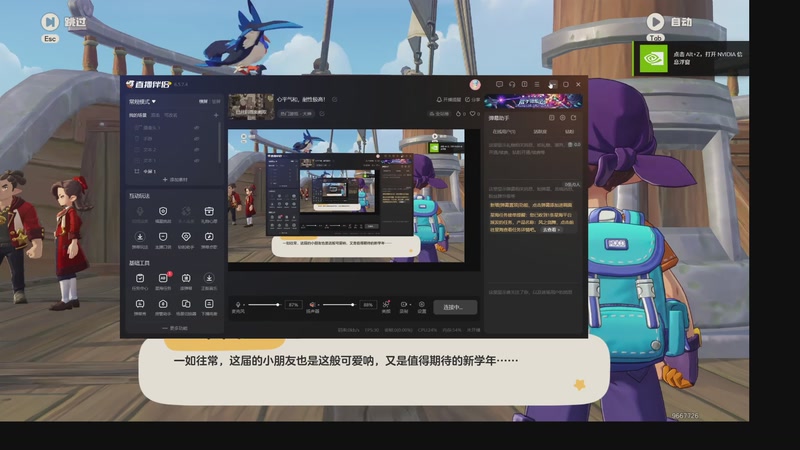Screen dimensions: 800x450
Task: Expand 更多功能 more functions
Action: point(175,328)
